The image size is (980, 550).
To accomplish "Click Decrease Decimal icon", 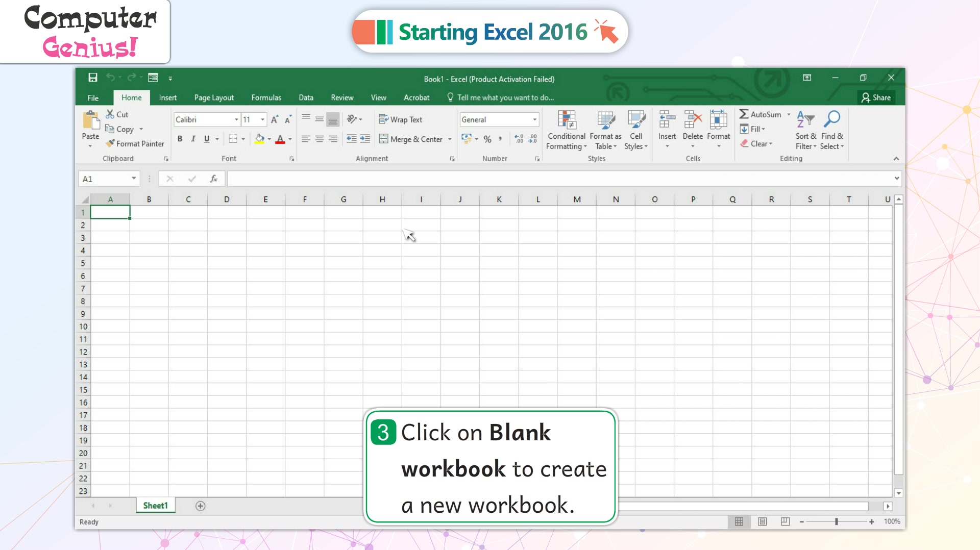I will [x=532, y=139].
